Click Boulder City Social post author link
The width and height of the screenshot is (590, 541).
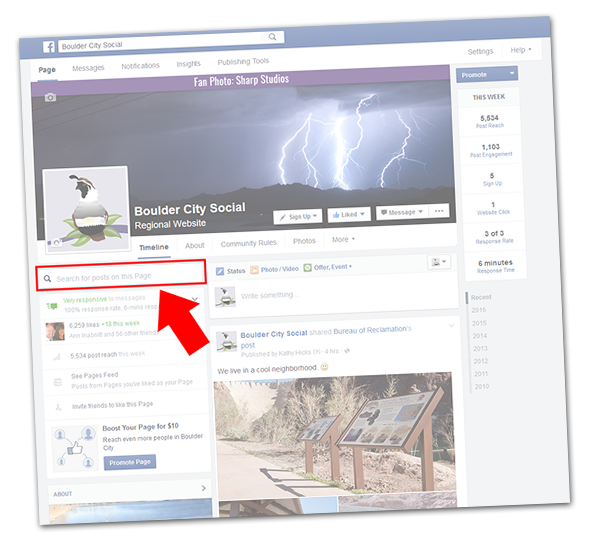(x=274, y=334)
